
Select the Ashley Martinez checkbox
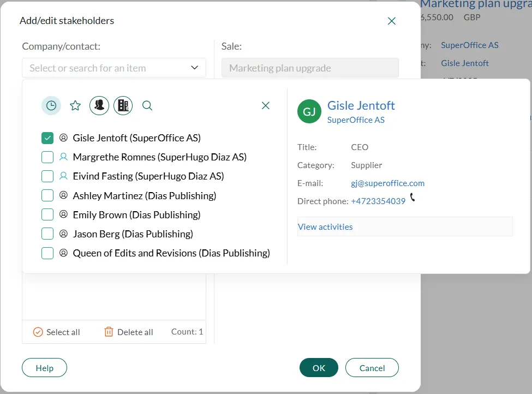pos(47,195)
